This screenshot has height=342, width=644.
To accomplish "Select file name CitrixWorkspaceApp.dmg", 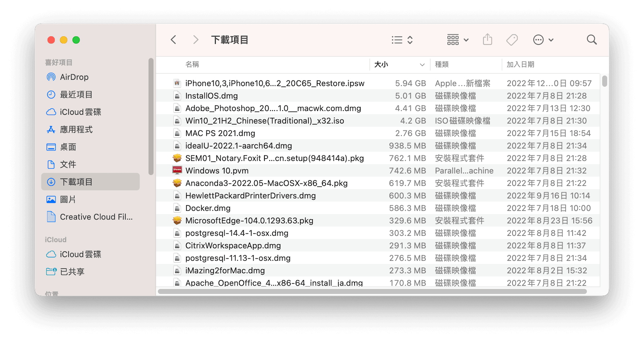I will [233, 245].
